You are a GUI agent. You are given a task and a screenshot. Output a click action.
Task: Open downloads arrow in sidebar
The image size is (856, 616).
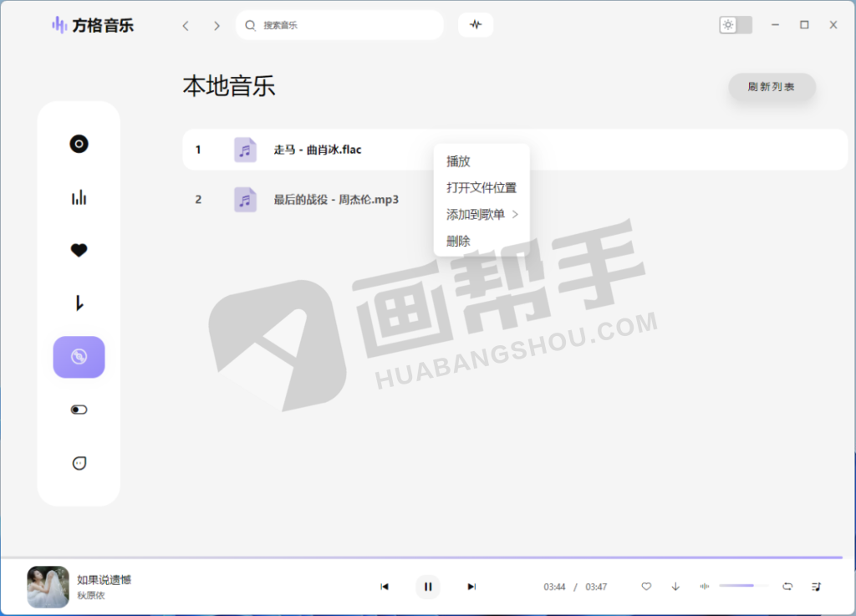79,303
